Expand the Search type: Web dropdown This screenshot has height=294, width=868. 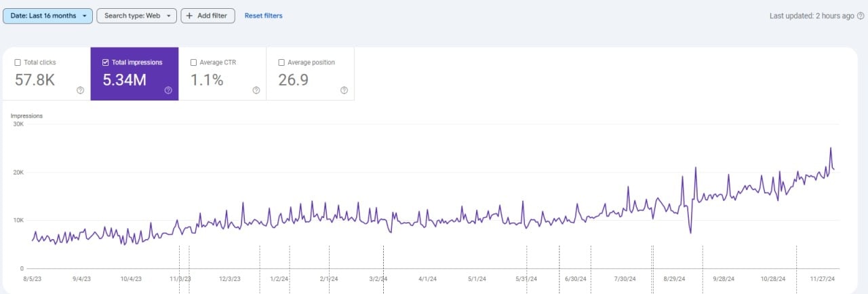pos(136,16)
